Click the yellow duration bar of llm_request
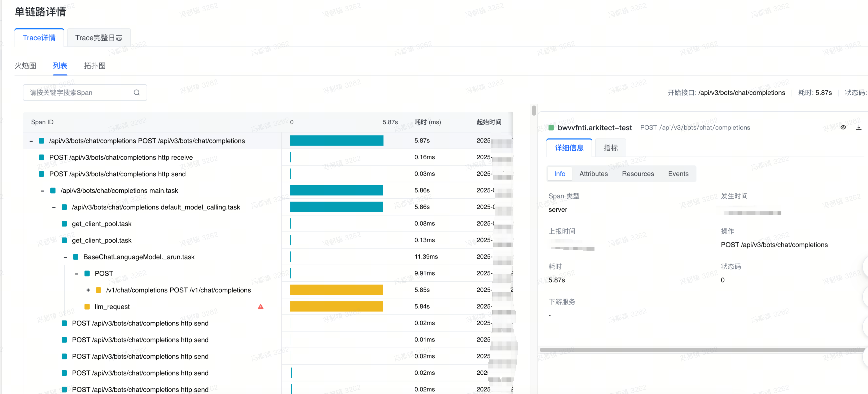Image resolution: width=868 pixels, height=394 pixels. [336, 306]
